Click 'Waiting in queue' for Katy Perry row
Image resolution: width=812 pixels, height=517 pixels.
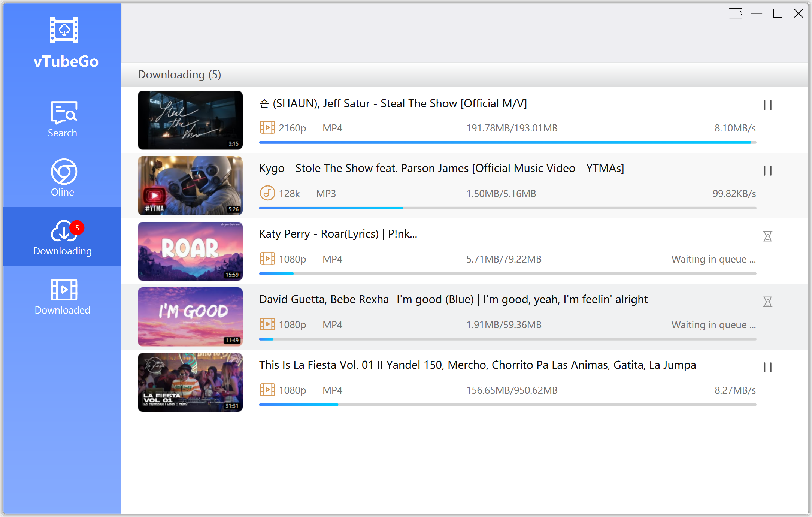point(713,259)
